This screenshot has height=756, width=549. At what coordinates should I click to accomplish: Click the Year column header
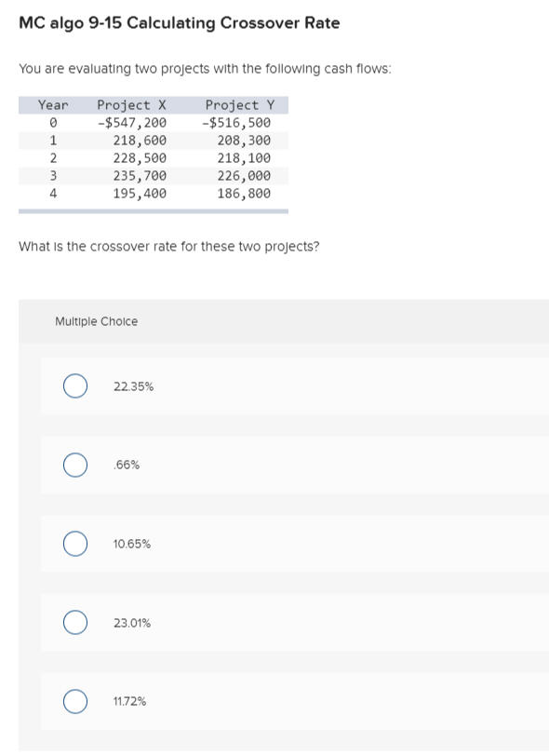click(52, 105)
